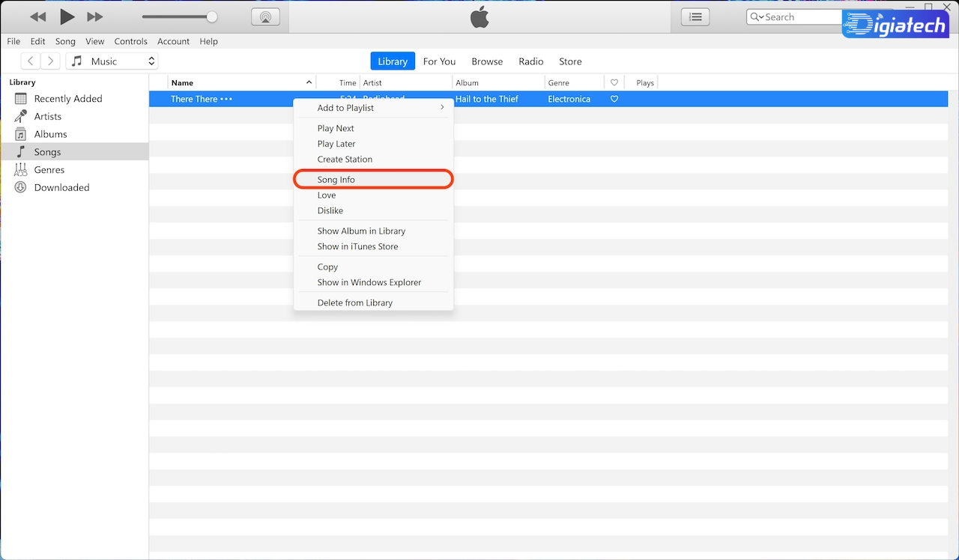Open the Music media picker dropdown
Viewport: 959px width, 560px height.
(112, 61)
